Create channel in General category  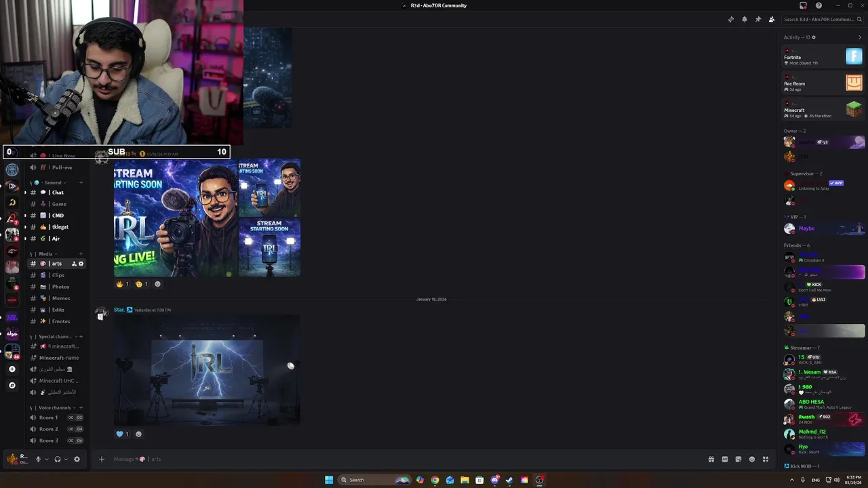pos(81,182)
